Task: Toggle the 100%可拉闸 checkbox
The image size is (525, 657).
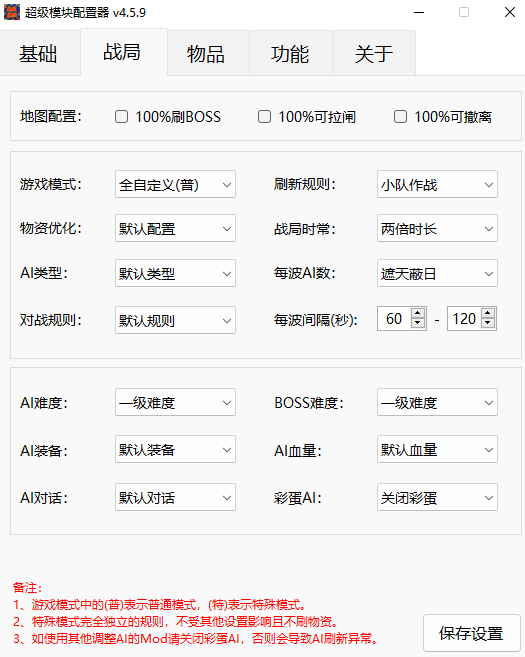Action: (264, 116)
